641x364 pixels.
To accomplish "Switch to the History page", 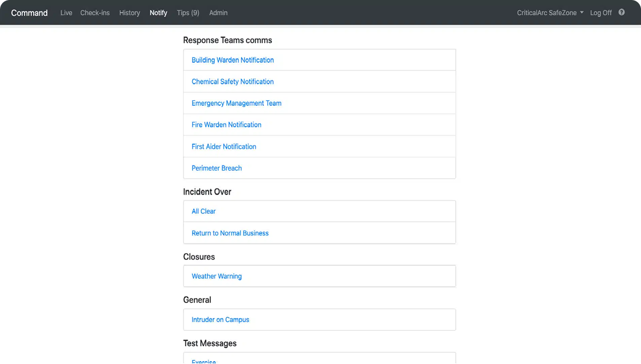I will [x=130, y=13].
